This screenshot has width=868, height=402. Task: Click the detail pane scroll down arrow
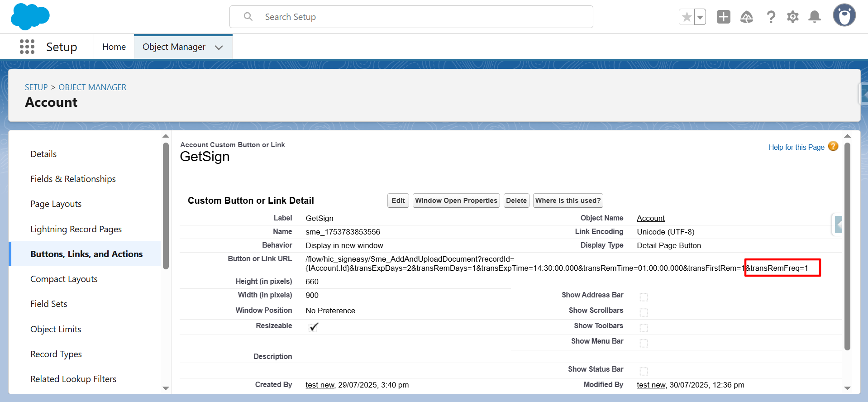click(847, 388)
